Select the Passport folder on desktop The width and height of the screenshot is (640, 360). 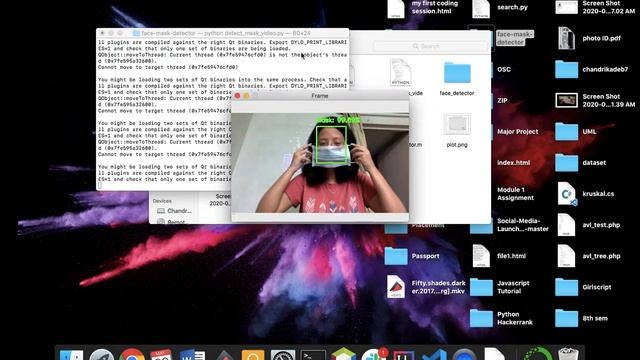click(x=396, y=256)
